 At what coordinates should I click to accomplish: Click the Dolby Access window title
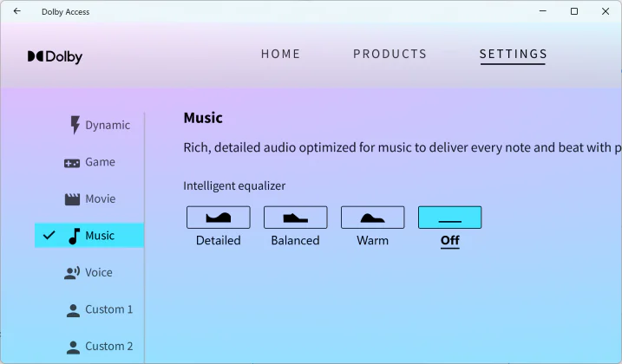[x=65, y=12]
